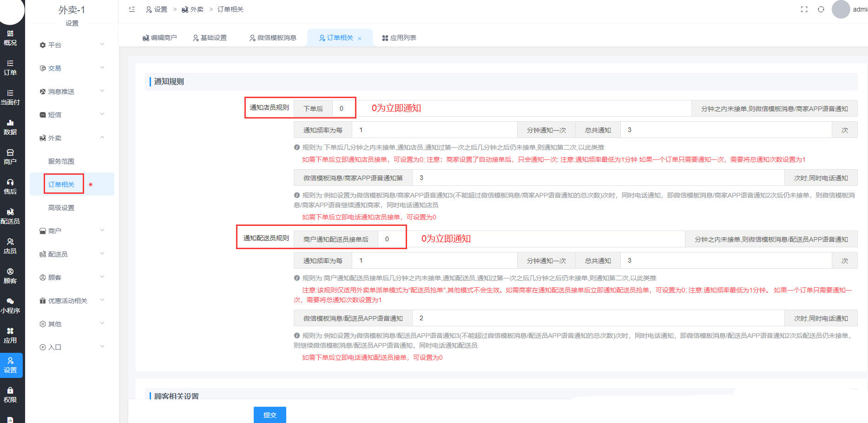Click the refresh icon in top bar
This screenshot has height=423, width=868.
(821, 9)
